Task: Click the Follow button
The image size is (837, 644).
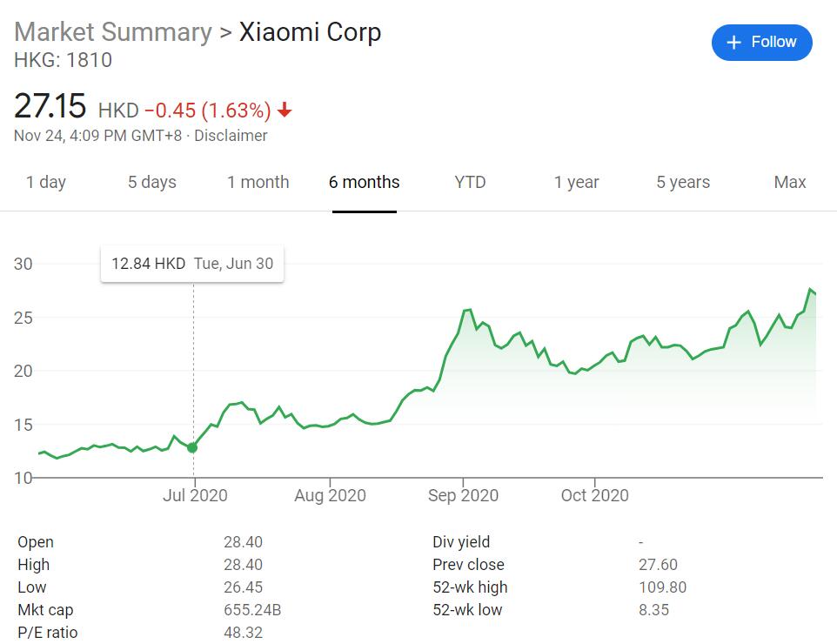Action: tap(761, 42)
